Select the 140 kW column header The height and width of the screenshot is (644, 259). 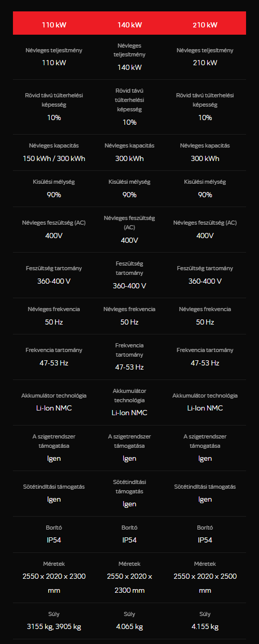pos(129,25)
